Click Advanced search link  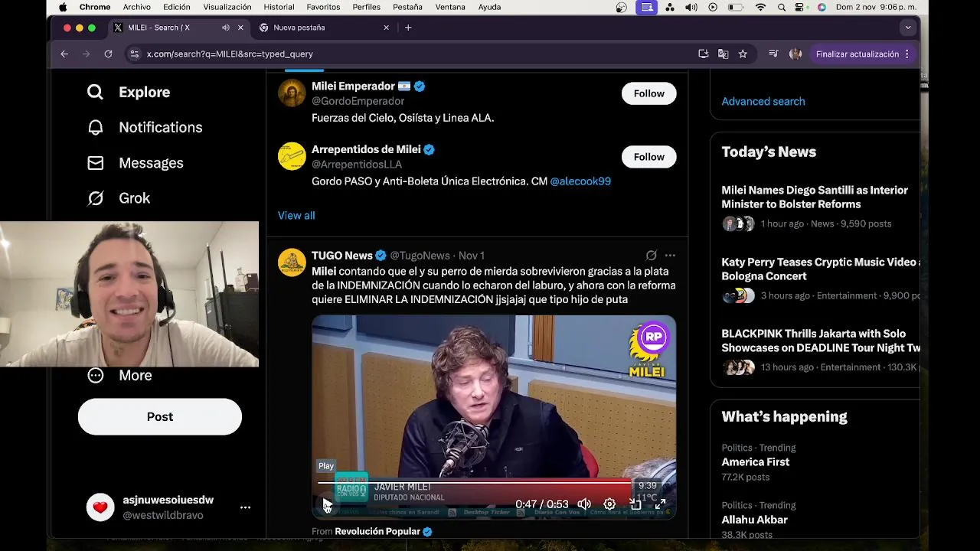pos(763,101)
